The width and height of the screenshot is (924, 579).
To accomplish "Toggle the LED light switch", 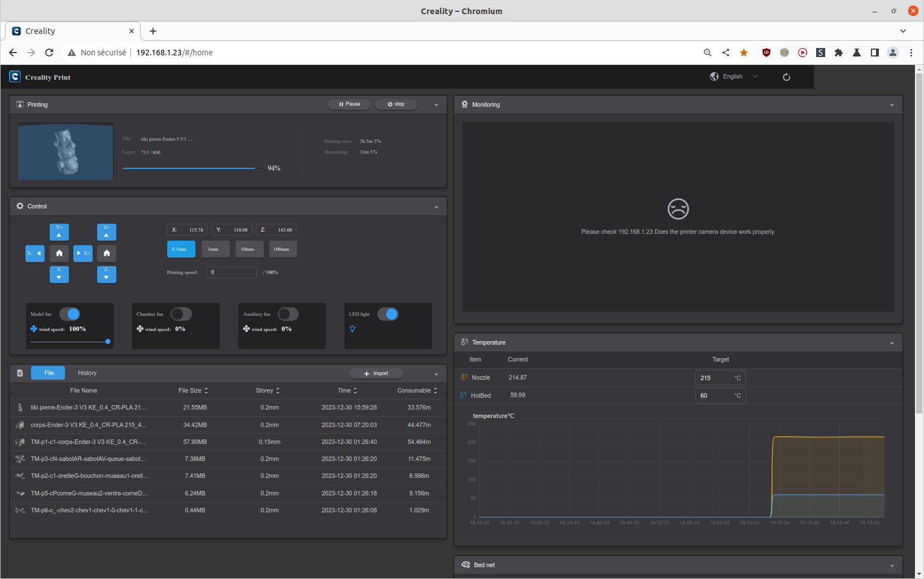I will pyautogui.click(x=388, y=314).
